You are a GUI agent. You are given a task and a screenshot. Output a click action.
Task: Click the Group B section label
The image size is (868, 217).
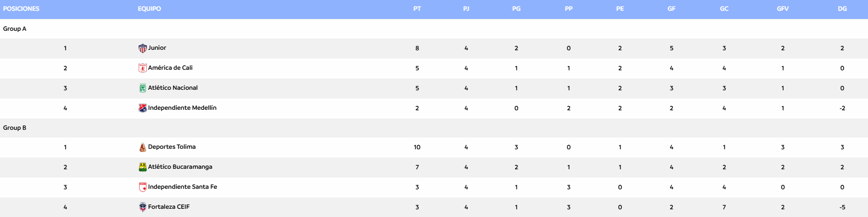click(x=14, y=128)
